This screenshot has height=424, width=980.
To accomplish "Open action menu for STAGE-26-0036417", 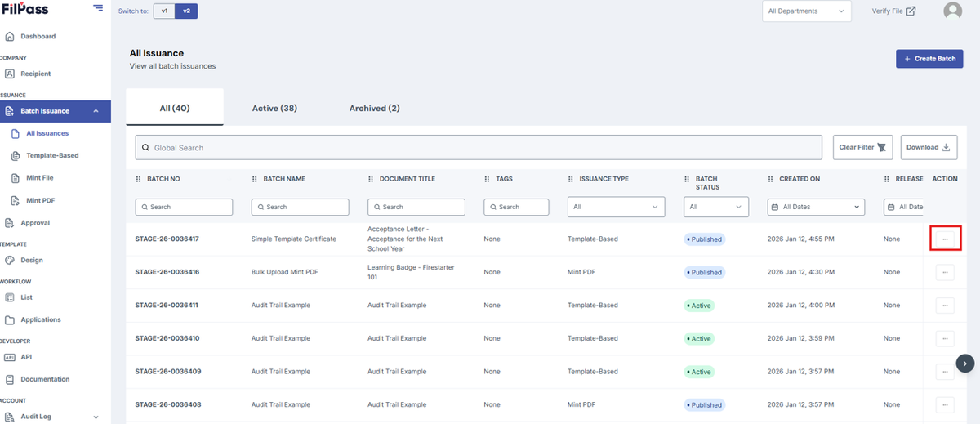I will click(945, 239).
